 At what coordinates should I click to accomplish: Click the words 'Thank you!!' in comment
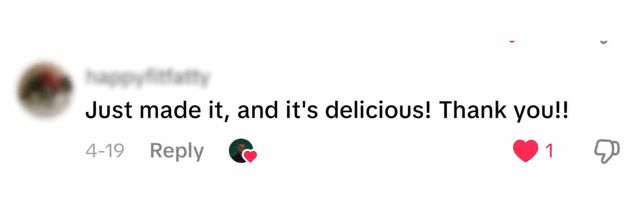(503, 110)
